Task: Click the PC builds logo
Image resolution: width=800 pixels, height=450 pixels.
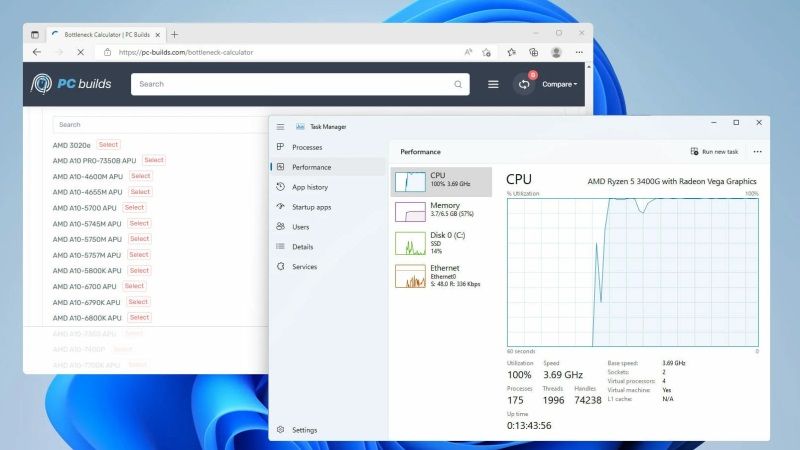Action: tap(71, 84)
